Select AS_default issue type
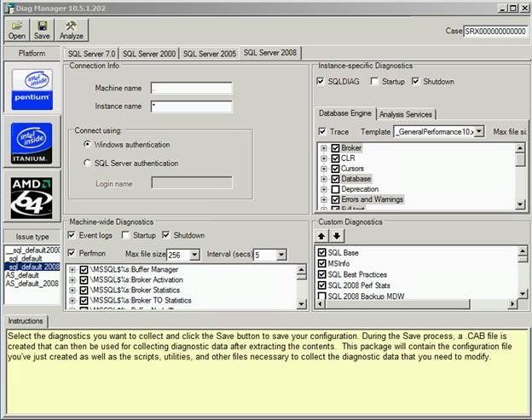This screenshot has height=420, width=532. click(x=22, y=275)
